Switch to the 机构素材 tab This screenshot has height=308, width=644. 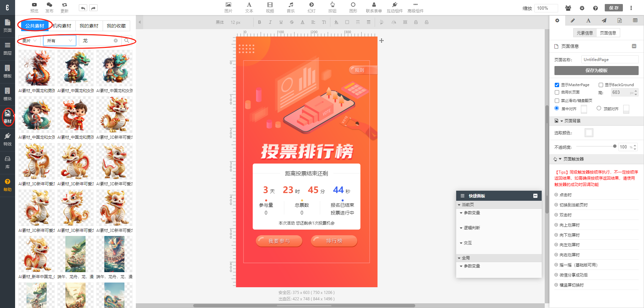62,26
